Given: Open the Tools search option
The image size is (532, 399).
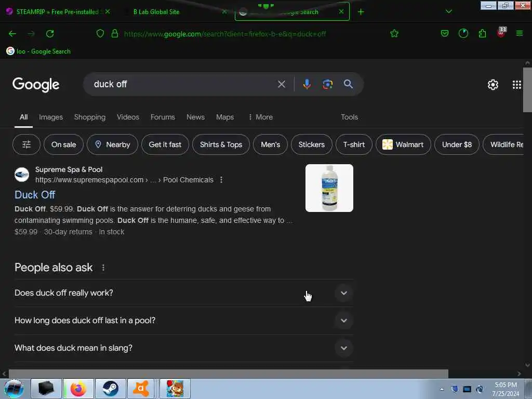Looking at the screenshot, I should coord(349,117).
